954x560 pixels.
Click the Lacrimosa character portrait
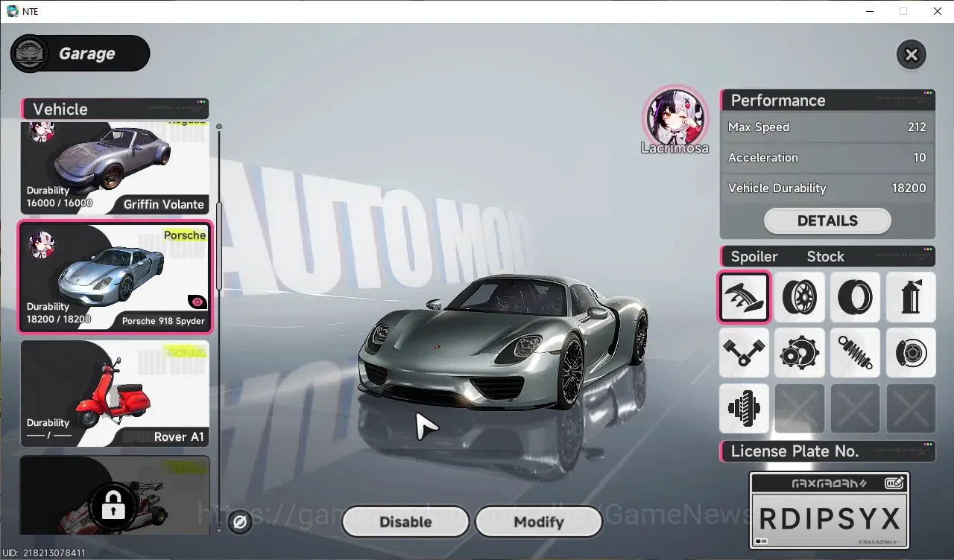pos(674,116)
